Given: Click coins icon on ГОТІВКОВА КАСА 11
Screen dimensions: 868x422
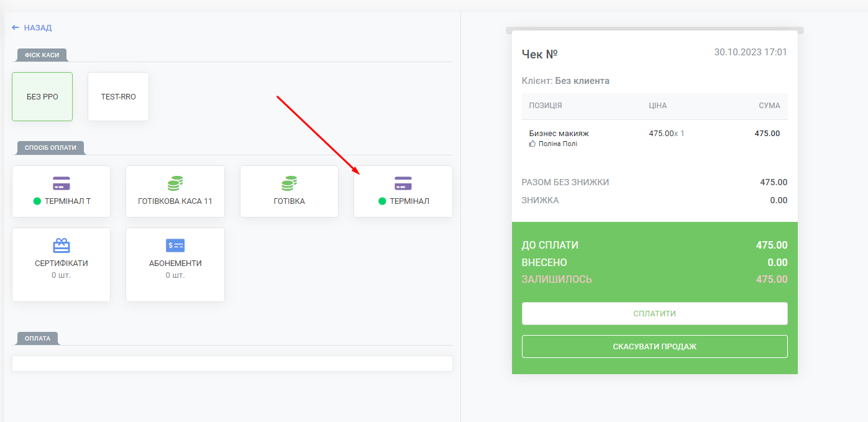Looking at the screenshot, I should [x=175, y=183].
